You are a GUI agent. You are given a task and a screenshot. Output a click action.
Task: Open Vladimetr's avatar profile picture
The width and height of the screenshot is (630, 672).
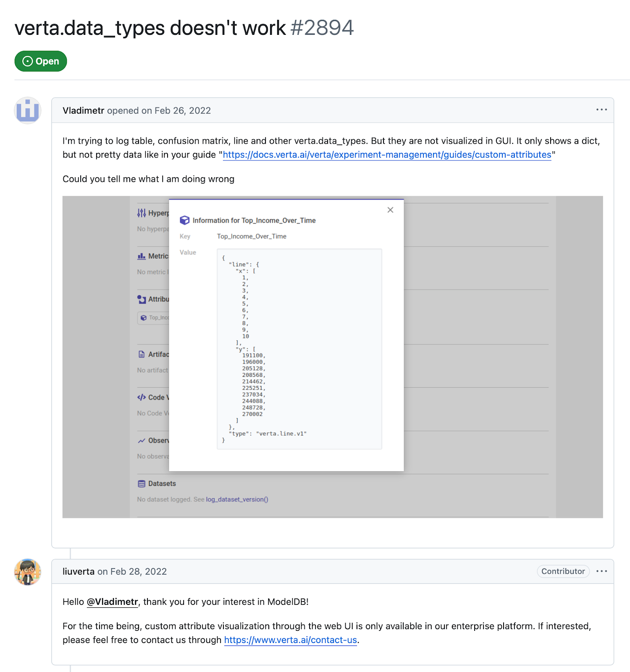[28, 110]
